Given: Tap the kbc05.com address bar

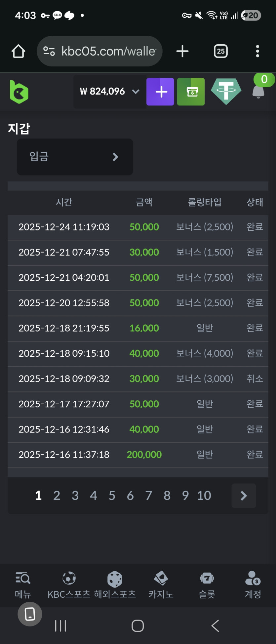Looking at the screenshot, I should click(x=100, y=51).
